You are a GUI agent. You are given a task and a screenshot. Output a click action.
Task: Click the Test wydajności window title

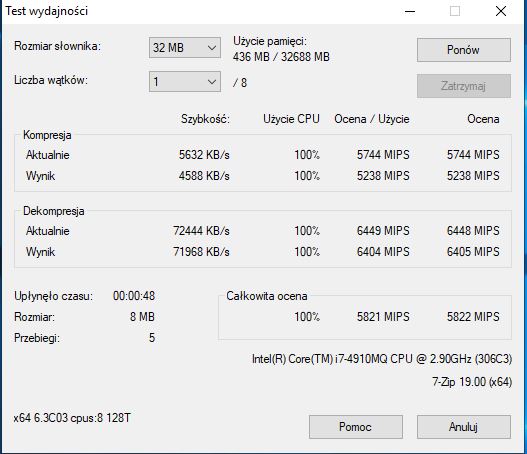click(47, 11)
